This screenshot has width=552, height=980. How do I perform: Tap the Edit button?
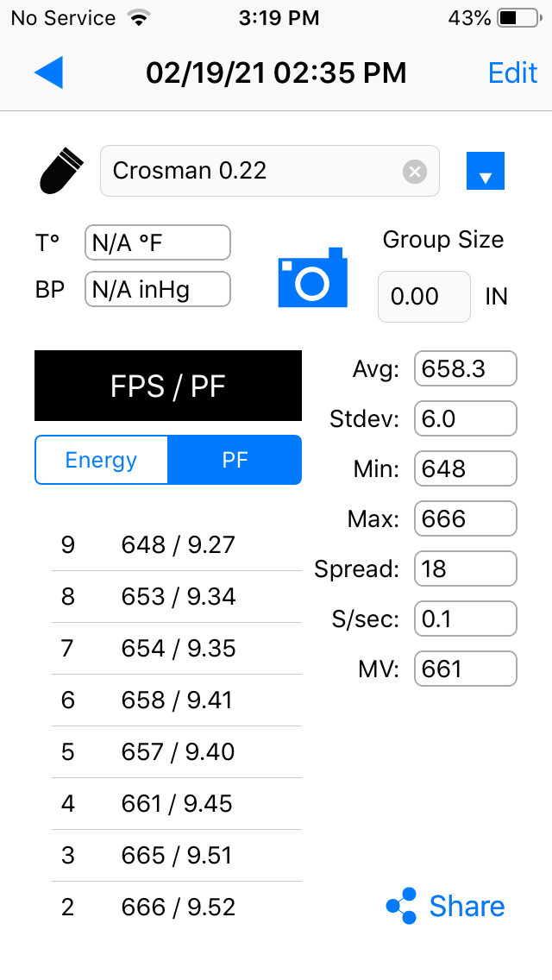(x=512, y=72)
